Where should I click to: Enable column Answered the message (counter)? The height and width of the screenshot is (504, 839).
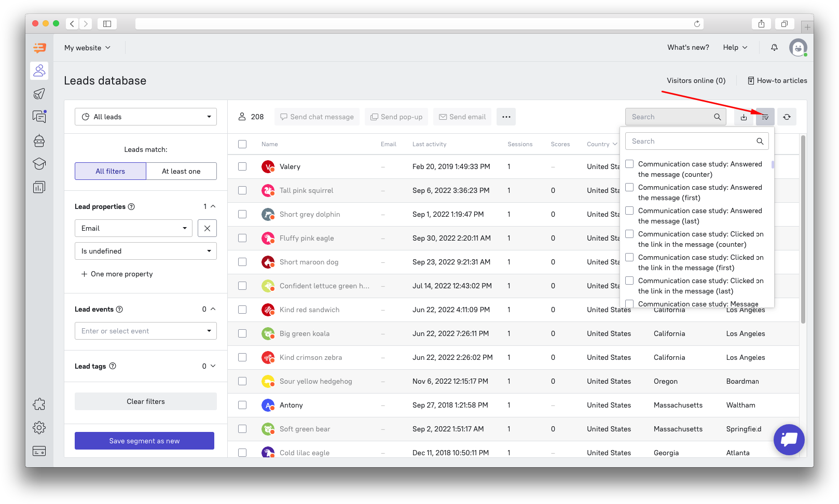coord(629,164)
